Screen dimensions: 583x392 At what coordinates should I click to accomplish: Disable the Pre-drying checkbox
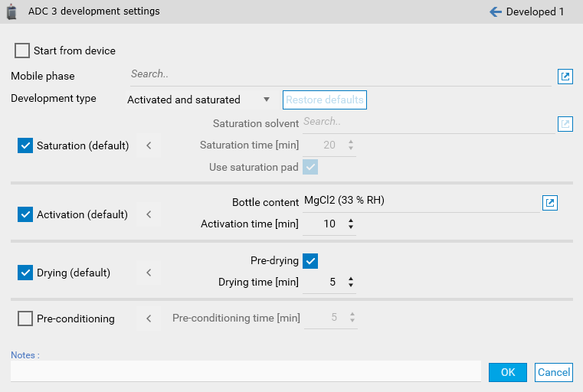pos(310,261)
